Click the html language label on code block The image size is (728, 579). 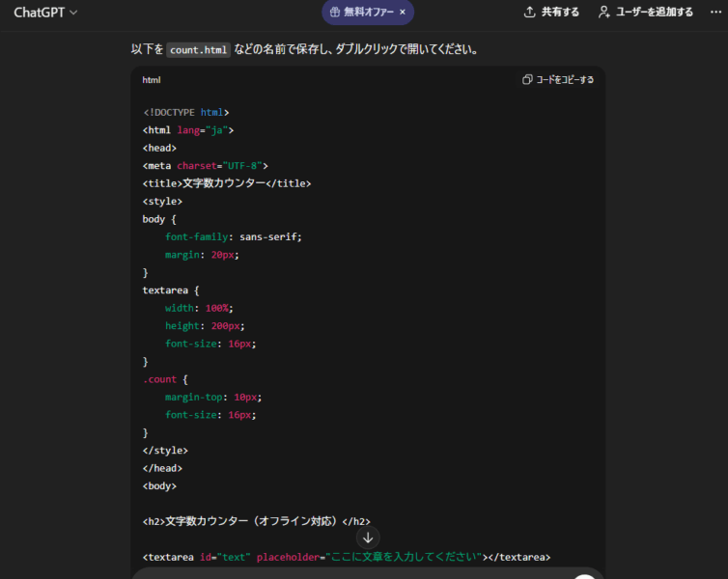click(152, 80)
